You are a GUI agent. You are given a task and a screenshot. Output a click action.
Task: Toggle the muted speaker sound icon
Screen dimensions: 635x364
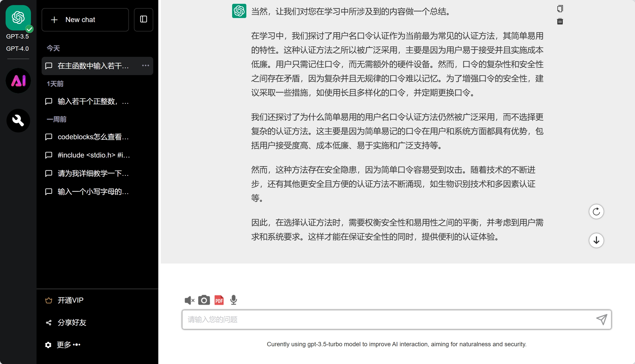point(189,300)
